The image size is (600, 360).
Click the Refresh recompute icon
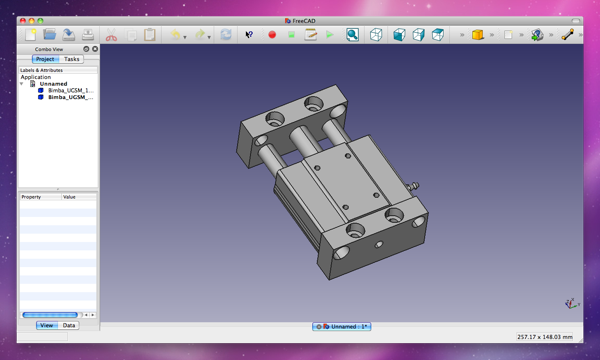point(226,35)
